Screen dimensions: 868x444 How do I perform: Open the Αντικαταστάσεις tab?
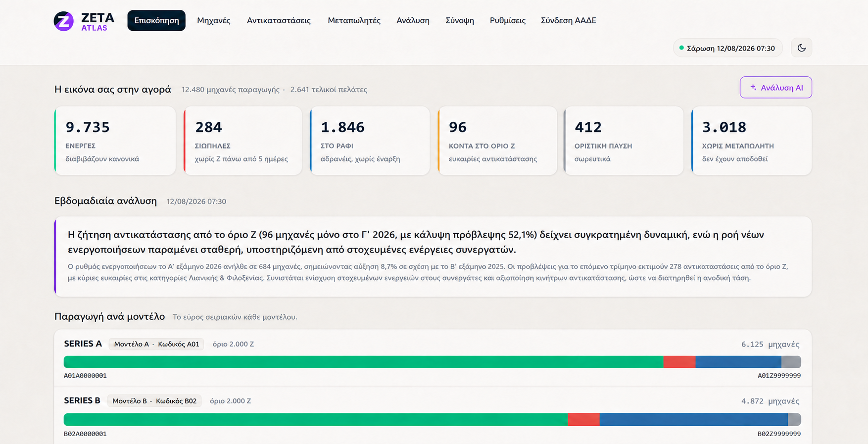click(279, 20)
